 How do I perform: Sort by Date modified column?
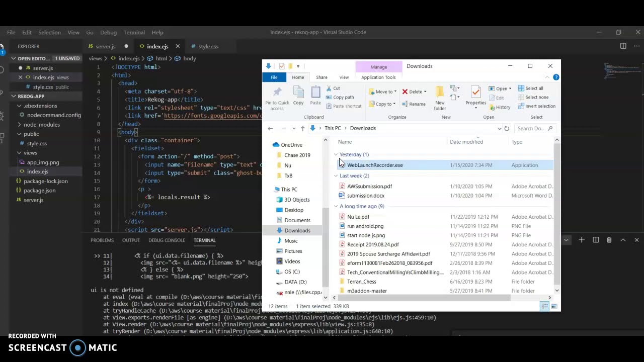[466, 142]
